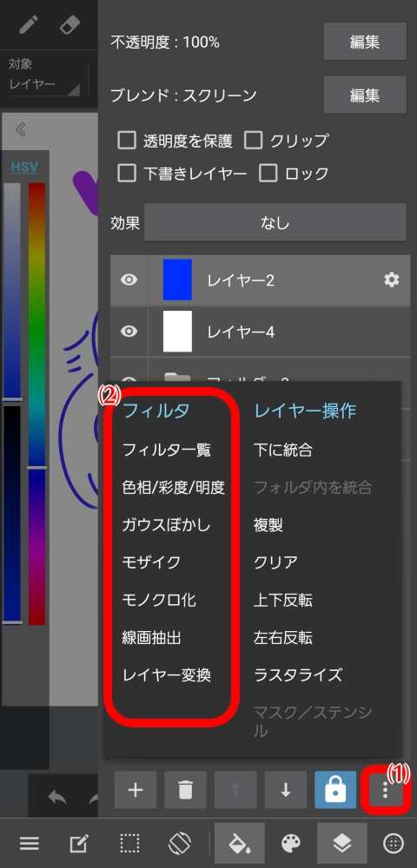Select 下に統合 layer operation
The image size is (417, 868).
pos(283,450)
